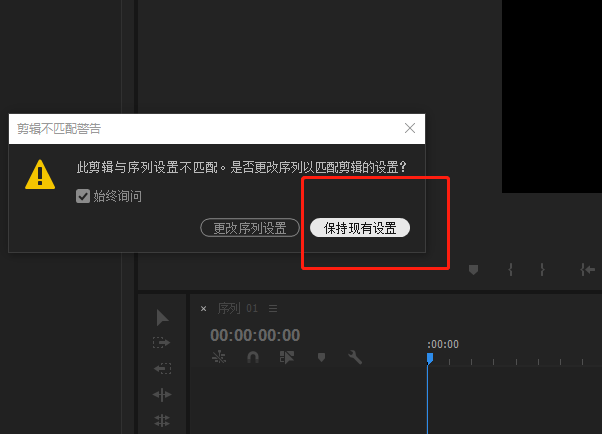Add marker using timeline shield icon
602x434 pixels.
[321, 357]
